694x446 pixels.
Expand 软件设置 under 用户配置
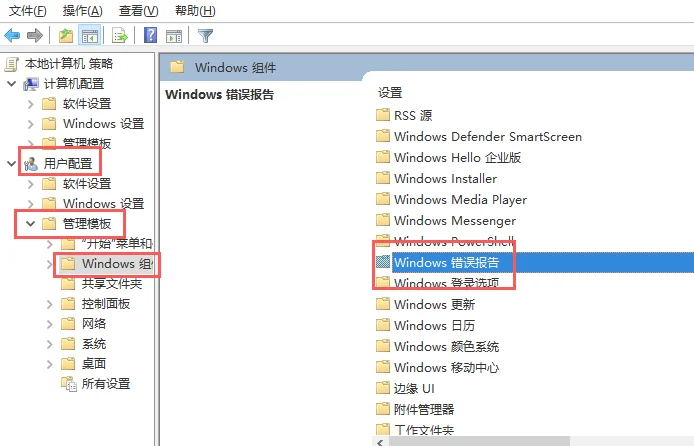tap(31, 184)
